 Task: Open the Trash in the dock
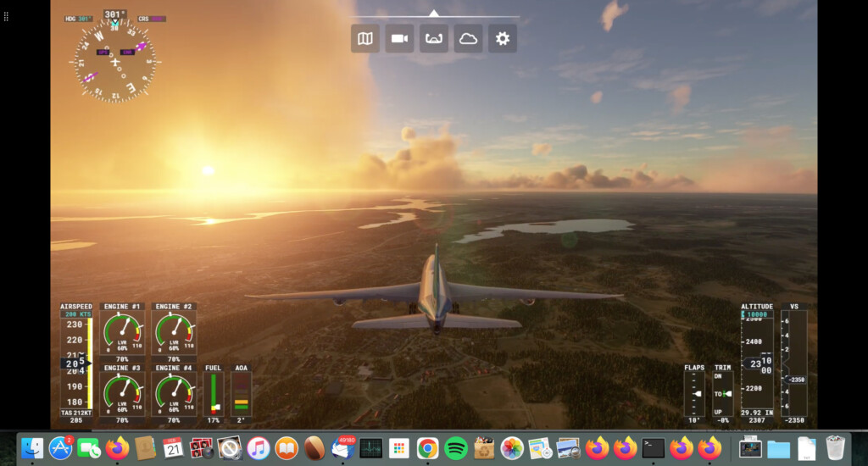pos(835,447)
